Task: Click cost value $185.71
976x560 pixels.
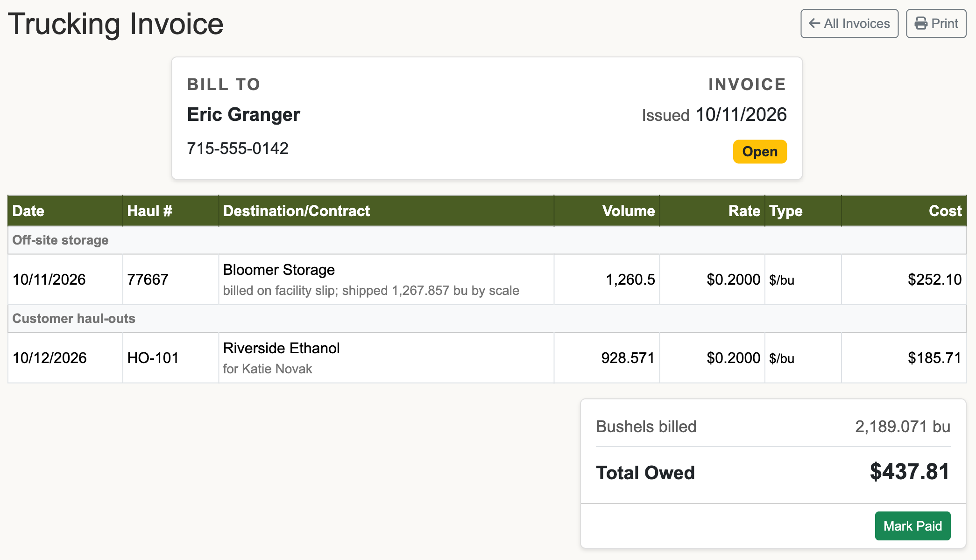Action: click(x=934, y=358)
